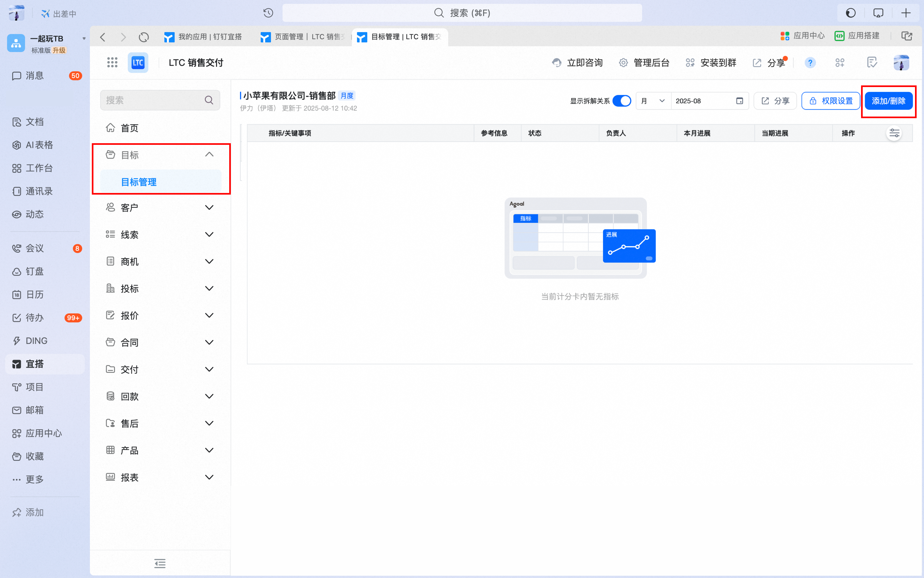The image size is (924, 578).
Task: Open the apps-plus icon in app header
Action: point(840,63)
